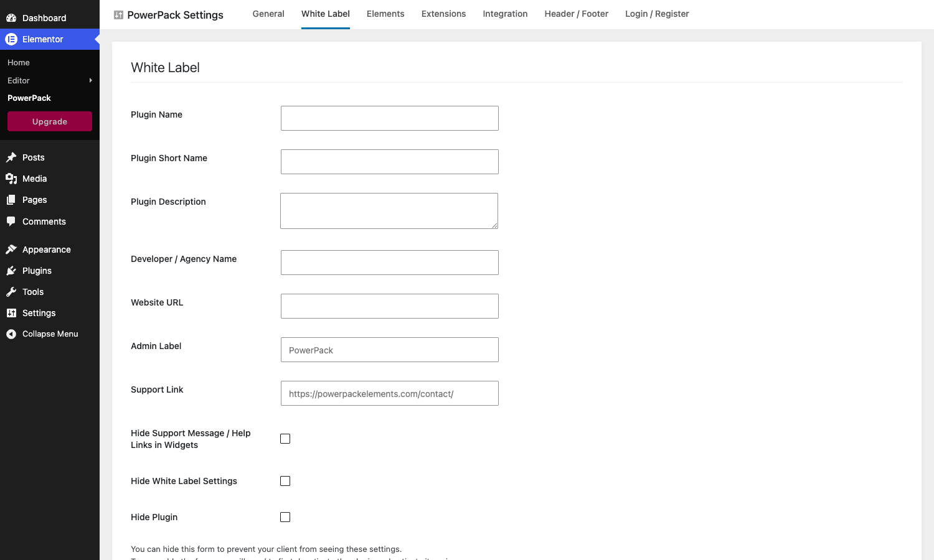Click the Pages icon in sidebar

(x=11, y=200)
